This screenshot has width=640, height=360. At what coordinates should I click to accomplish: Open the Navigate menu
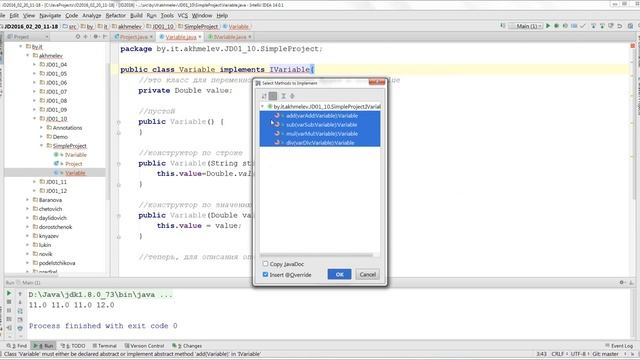pyautogui.click(x=50, y=16)
